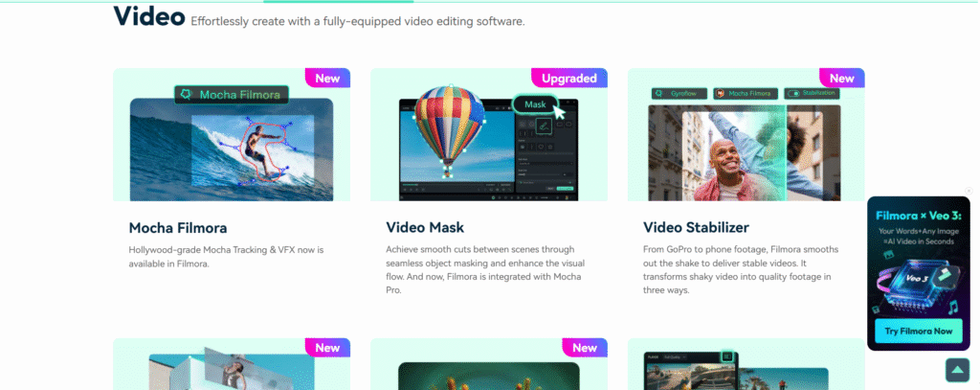Click the Mocha Filmora tag in Stabilizer image
Viewport: 980px width, 390px height.
746,94
